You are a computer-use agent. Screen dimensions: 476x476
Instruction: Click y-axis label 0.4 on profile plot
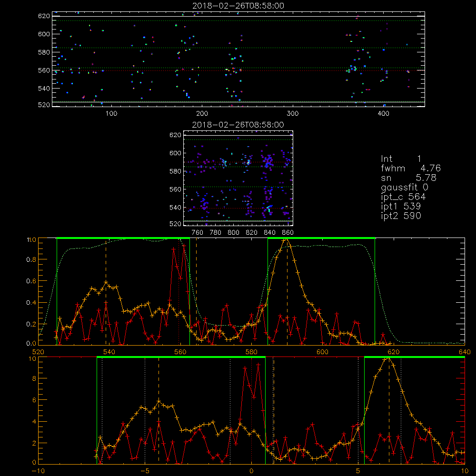pyautogui.click(x=31, y=303)
